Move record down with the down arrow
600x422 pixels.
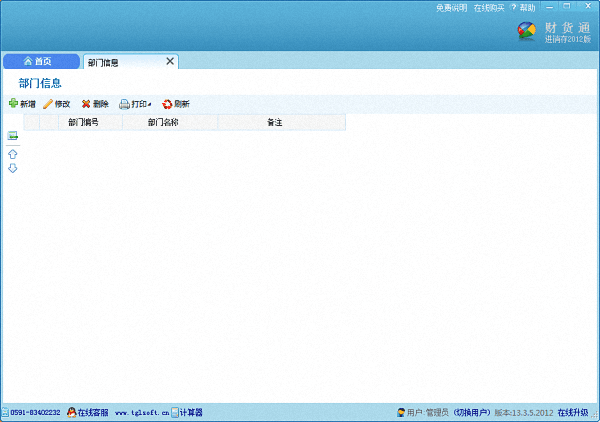point(13,168)
